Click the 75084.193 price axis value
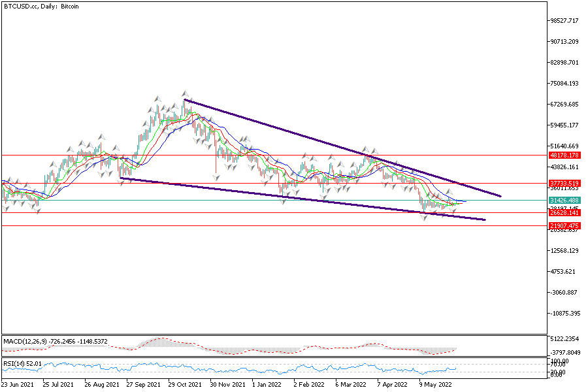Image resolution: width=588 pixels, height=392 pixels. pyautogui.click(x=565, y=84)
